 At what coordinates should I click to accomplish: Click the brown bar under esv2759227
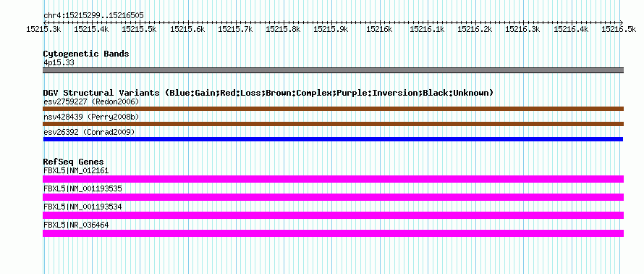coord(333,109)
